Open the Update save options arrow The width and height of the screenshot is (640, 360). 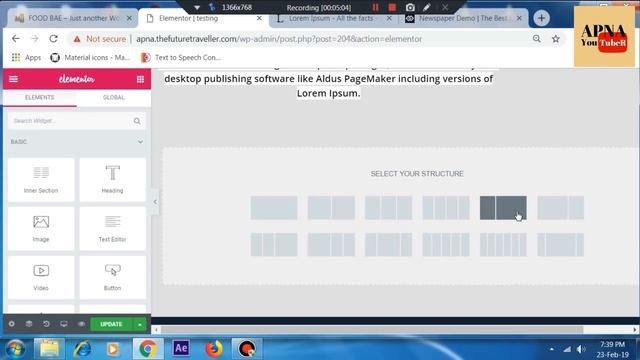140,324
